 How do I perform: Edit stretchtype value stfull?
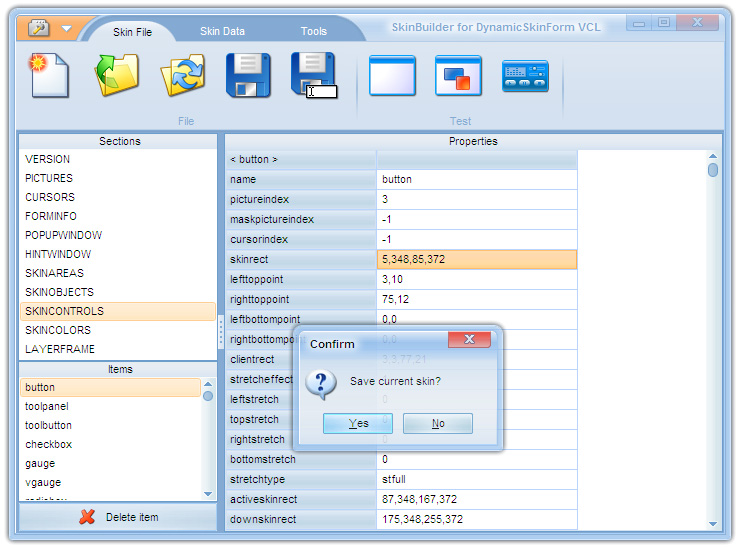pyautogui.click(x=477, y=479)
